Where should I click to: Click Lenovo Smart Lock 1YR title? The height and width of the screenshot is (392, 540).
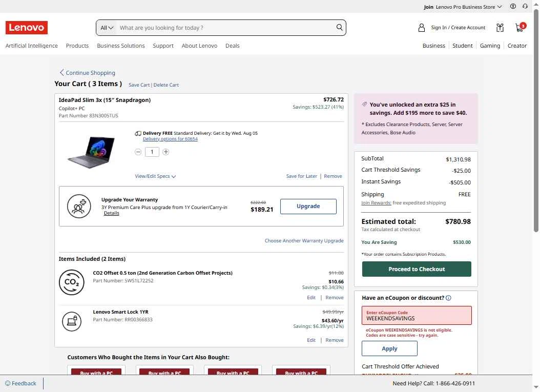coord(120,312)
